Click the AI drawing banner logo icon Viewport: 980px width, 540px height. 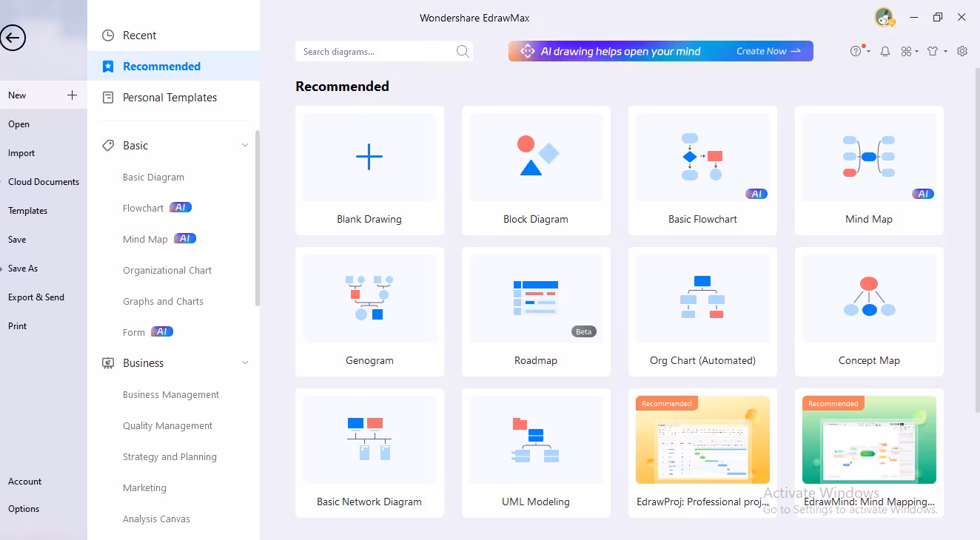pyautogui.click(x=528, y=51)
